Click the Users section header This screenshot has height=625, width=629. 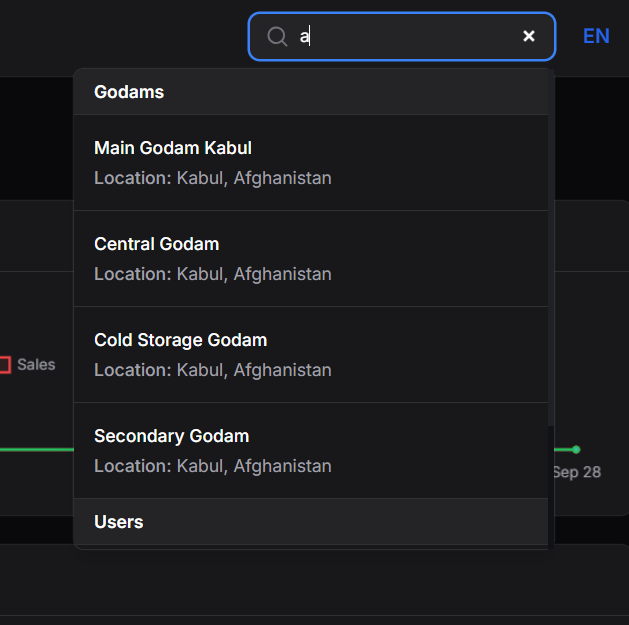119,522
